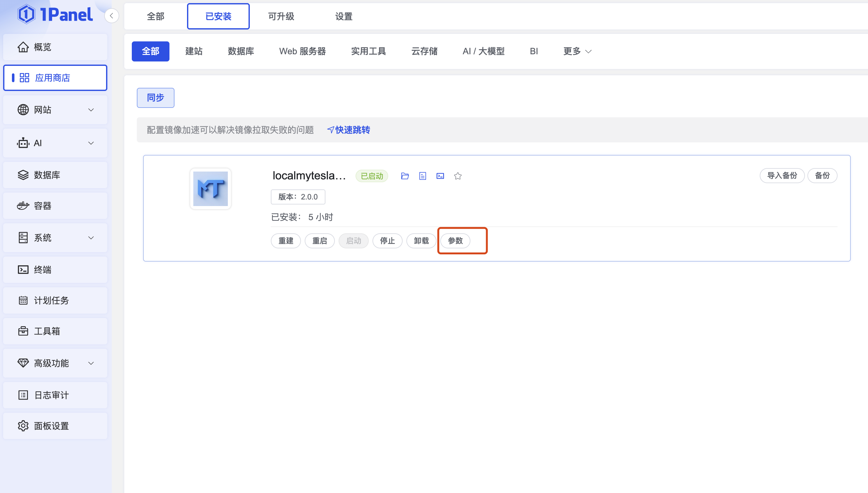This screenshot has width=868, height=493.
Task: Open the log document icon for localmytesla
Action: click(422, 176)
